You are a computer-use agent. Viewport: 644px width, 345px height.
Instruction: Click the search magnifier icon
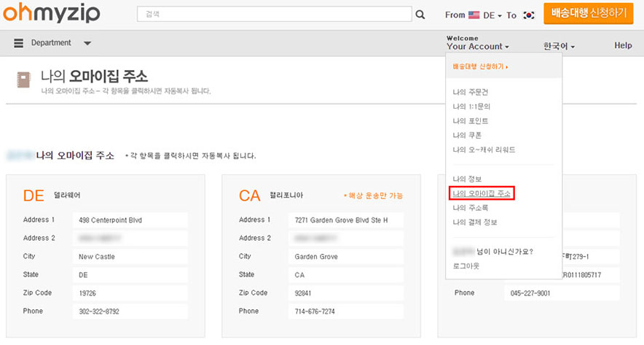pyautogui.click(x=420, y=15)
